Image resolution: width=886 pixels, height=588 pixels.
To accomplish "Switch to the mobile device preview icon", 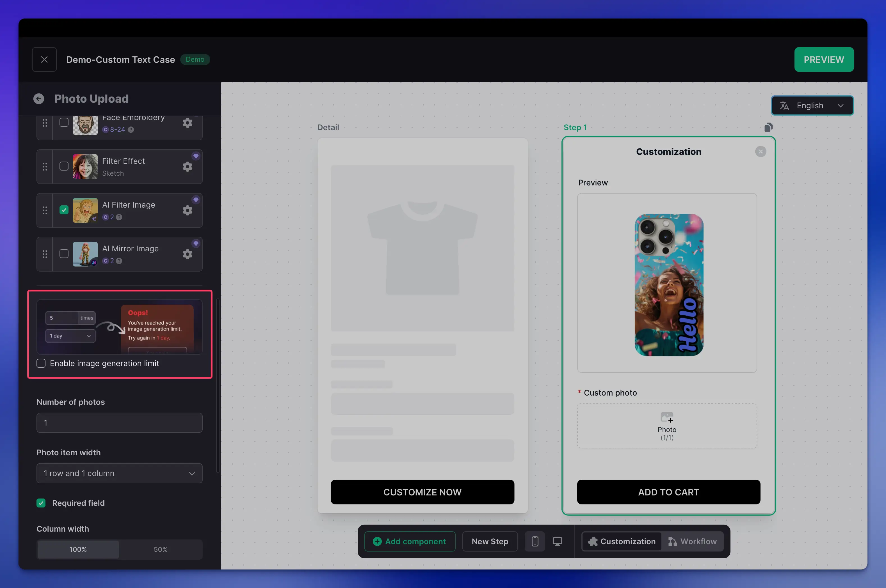I will click(x=535, y=541).
